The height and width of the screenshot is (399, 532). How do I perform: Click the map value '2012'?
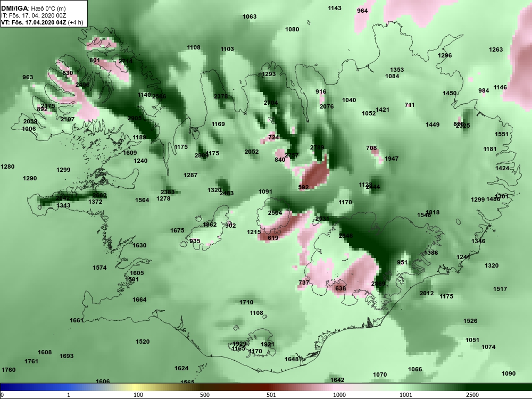[427, 294]
